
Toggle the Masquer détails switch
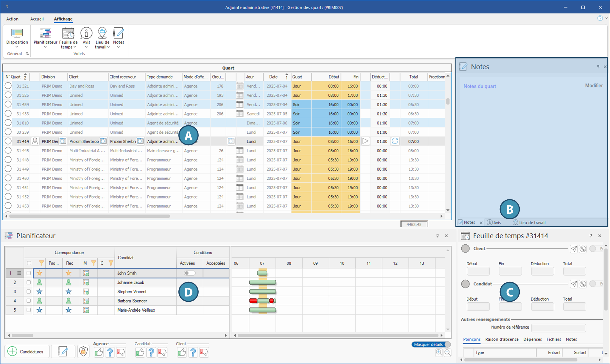pos(431,344)
